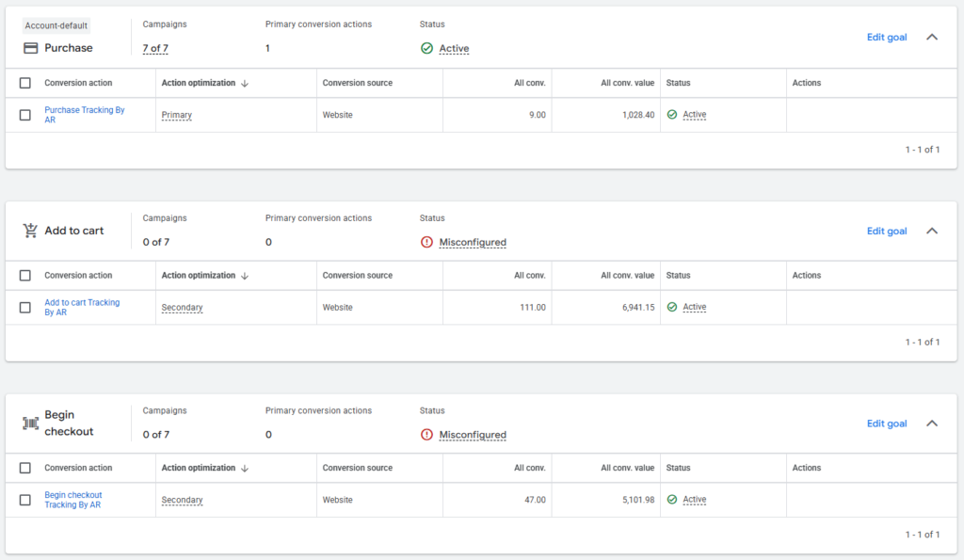Click Status column header in Begin checkout table

click(678, 468)
